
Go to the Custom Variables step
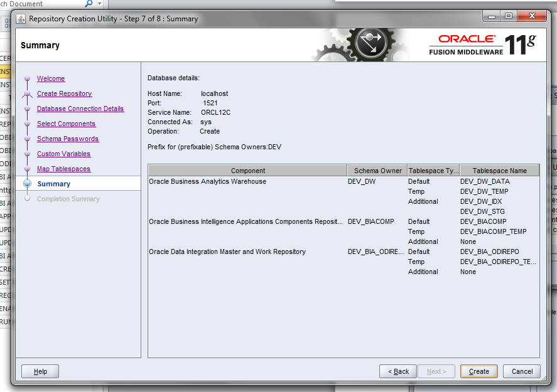pyautogui.click(x=63, y=154)
